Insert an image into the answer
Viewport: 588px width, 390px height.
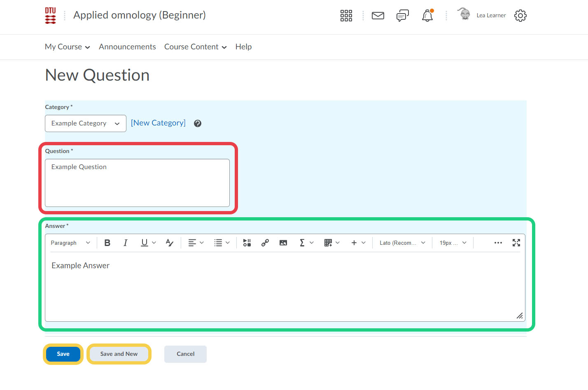[283, 243]
